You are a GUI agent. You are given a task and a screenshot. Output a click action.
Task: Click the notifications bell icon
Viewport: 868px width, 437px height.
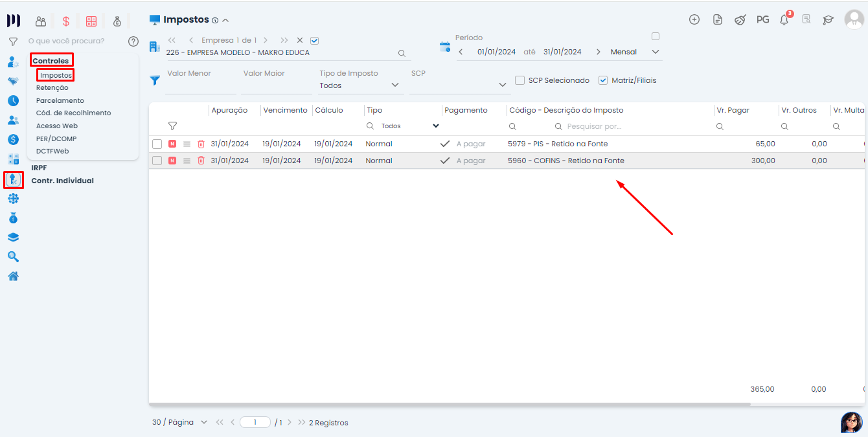[x=784, y=20]
